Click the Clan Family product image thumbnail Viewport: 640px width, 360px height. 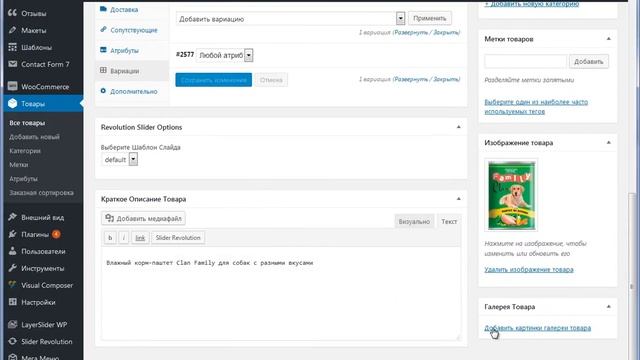[x=511, y=195]
